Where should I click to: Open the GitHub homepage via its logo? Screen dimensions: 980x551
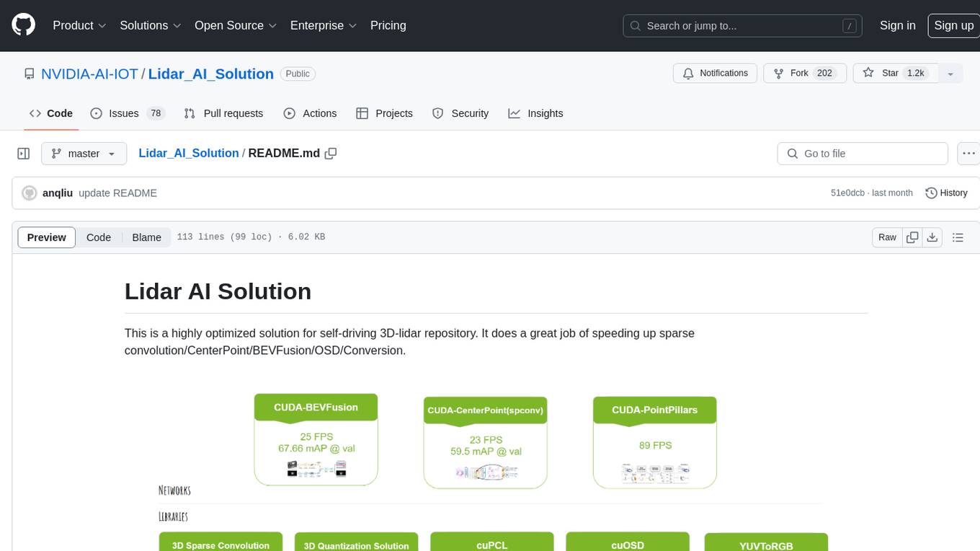(23, 25)
